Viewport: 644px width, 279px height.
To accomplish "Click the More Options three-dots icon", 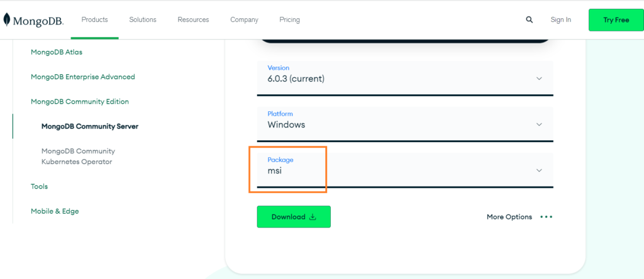I will (x=547, y=217).
